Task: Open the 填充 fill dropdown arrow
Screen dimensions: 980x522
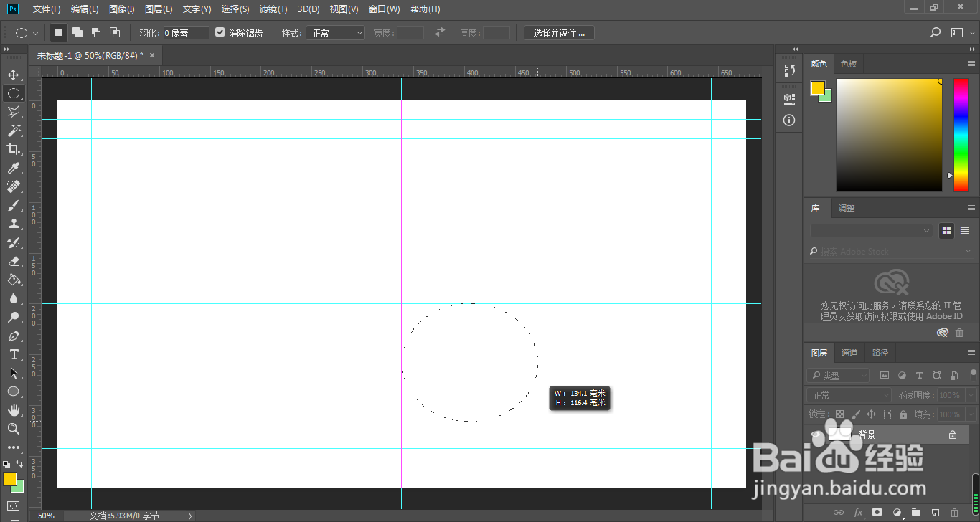Action: click(969, 414)
